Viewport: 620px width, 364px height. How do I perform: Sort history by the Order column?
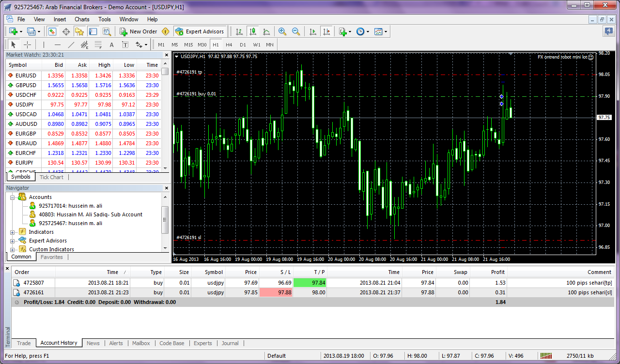click(32, 272)
